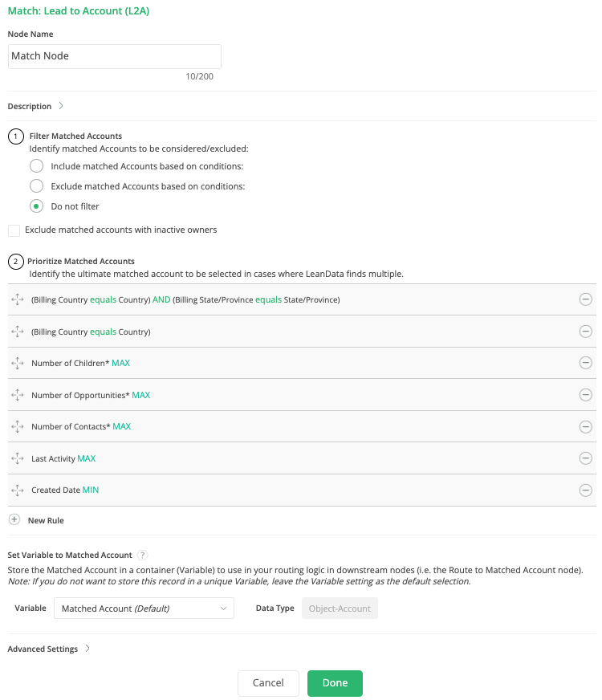Screen dimensions: 602x700
Task: Remove the Created Date MIN rule
Action: coord(586,490)
